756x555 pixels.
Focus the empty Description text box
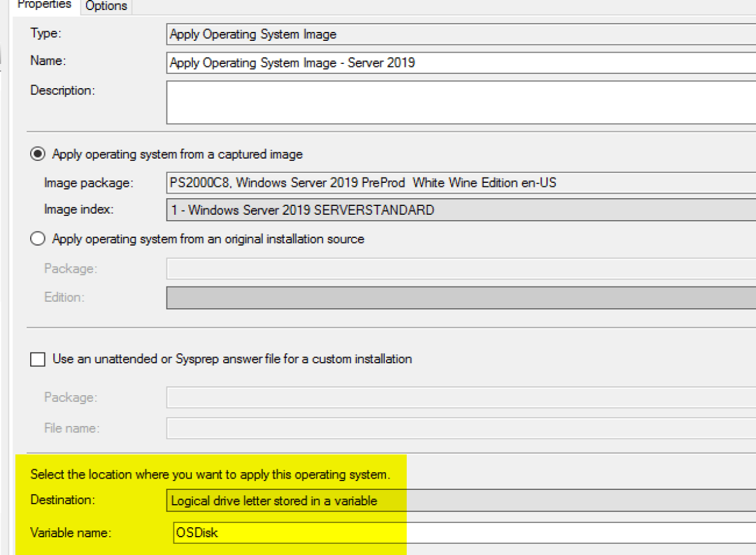tap(461, 102)
